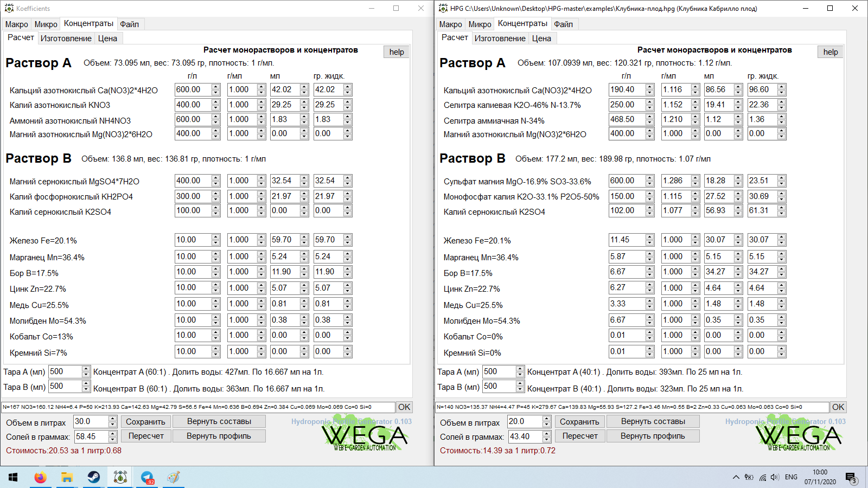Image resolution: width=868 pixels, height=488 pixels.
Task: Switch to Цена subtab in Koefficients window
Action: click(107, 38)
